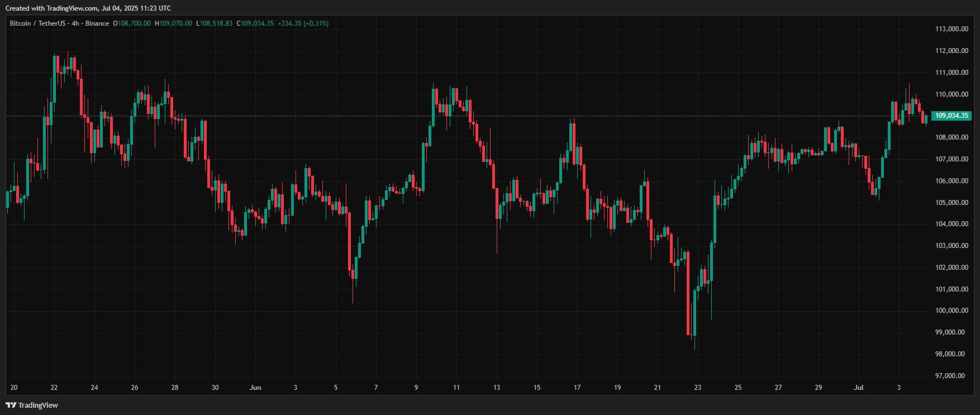This screenshot has height=415, width=980.
Task: Click the '28' date label on time axis
Action: [175, 388]
